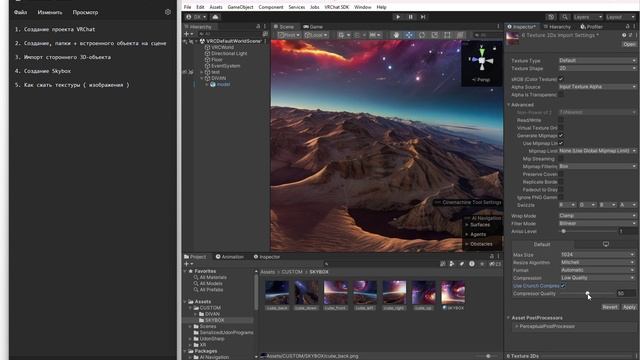Open Wrap Mode dropdown
640x360 pixels.
coord(597,216)
